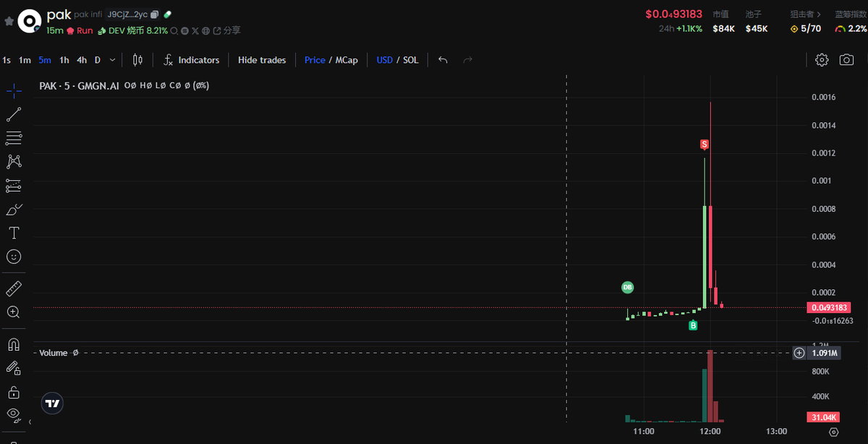This screenshot has height=444, width=868.
Task: Switch to the D daily timeframe
Action: [x=98, y=60]
